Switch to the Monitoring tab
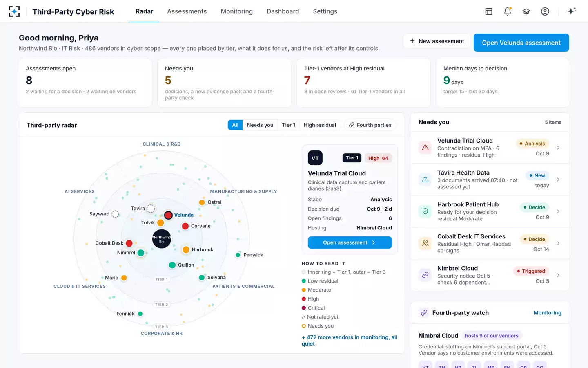 click(236, 11)
